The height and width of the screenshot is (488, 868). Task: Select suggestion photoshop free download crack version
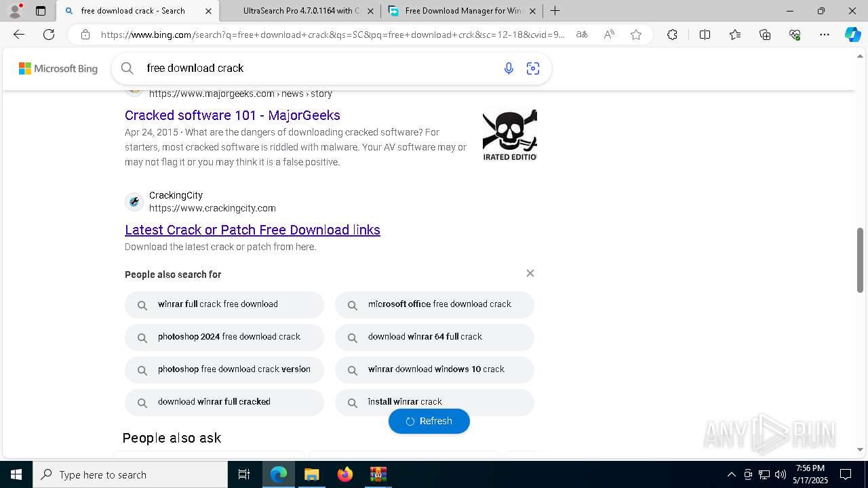[x=224, y=370]
